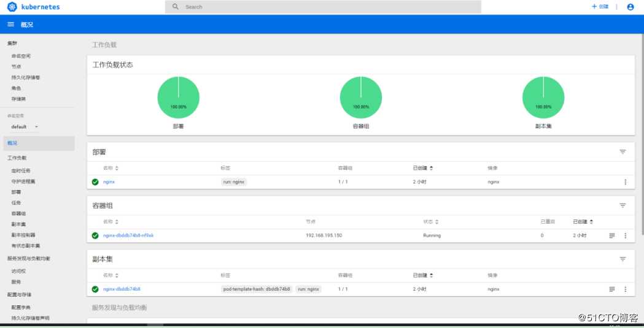Click green status icon of nginx-dbddb74b8-nf9sk pod
Screen dimensions: 644x328
pyautogui.click(x=95, y=235)
